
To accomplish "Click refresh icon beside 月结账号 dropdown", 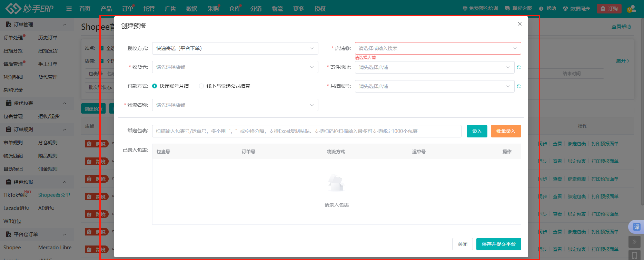I will point(518,86).
